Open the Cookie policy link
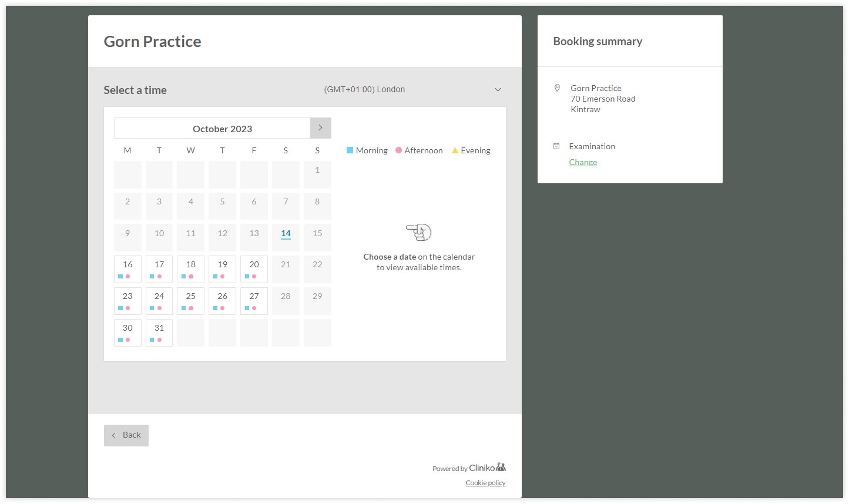The width and height of the screenshot is (849, 504). coord(485,483)
